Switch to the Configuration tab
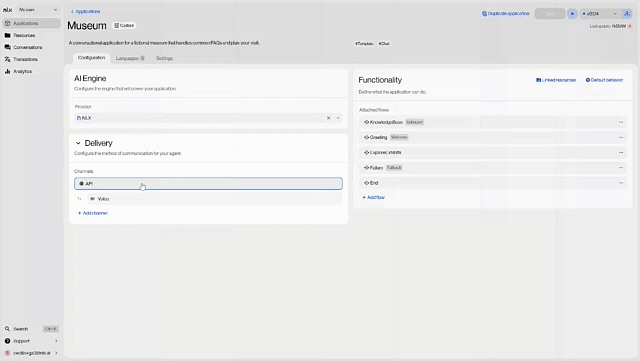 click(91, 58)
